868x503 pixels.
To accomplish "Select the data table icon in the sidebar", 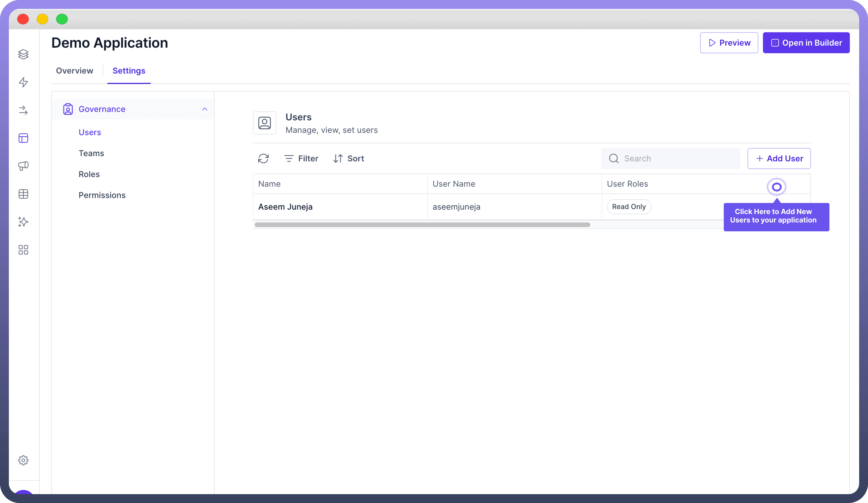I will tap(23, 194).
